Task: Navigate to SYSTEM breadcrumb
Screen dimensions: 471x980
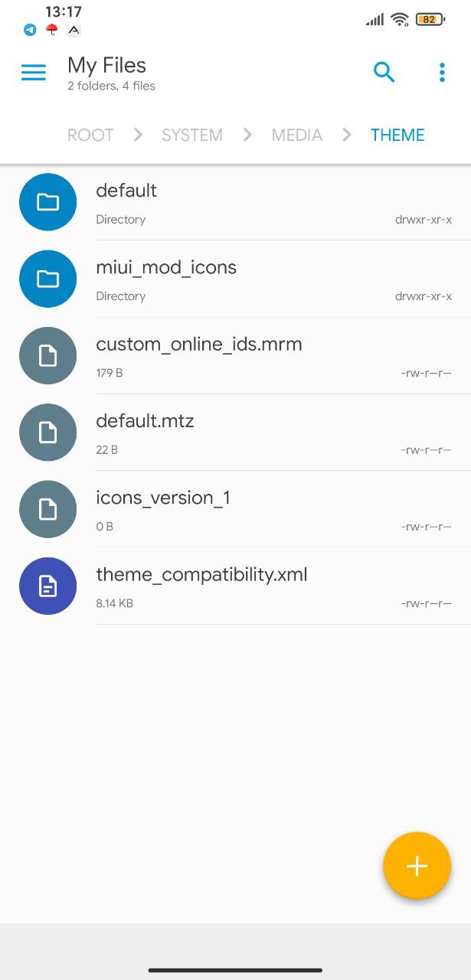Action: [192, 135]
